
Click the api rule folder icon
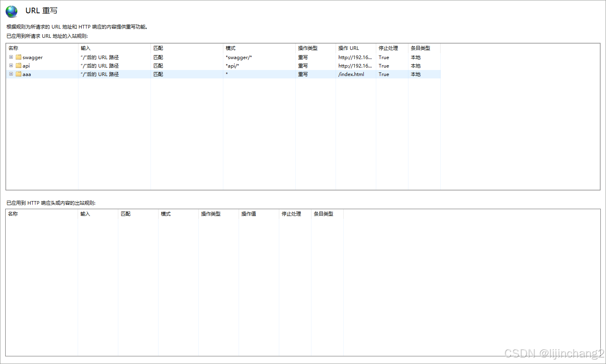coord(19,66)
